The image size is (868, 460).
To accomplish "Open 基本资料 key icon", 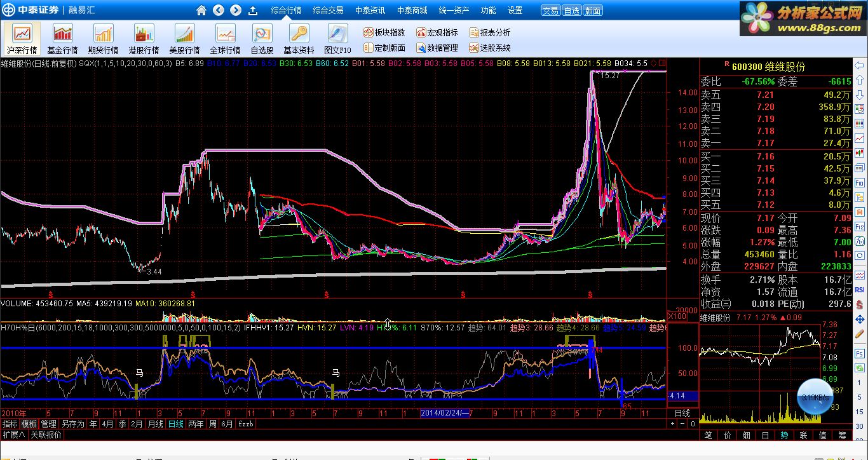I will tap(299, 39).
